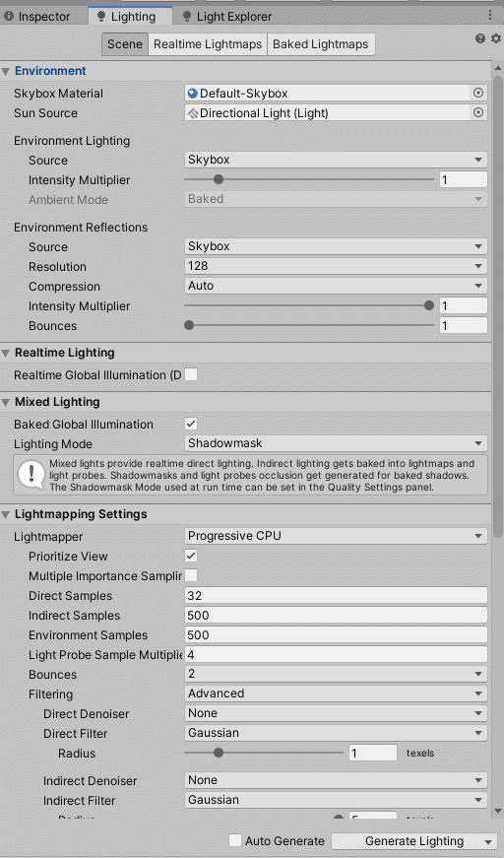504x858 pixels.
Task: Toggle the Auto Generate checkbox
Action: pyautogui.click(x=235, y=840)
